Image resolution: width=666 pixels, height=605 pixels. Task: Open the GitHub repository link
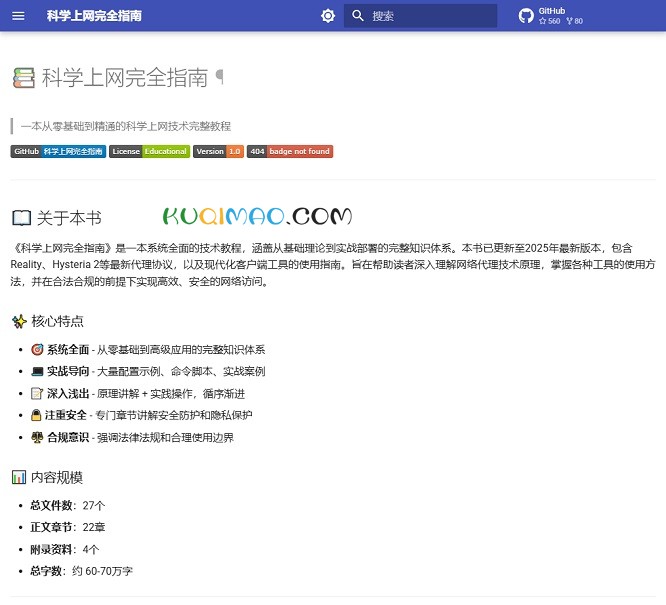[x=550, y=16]
